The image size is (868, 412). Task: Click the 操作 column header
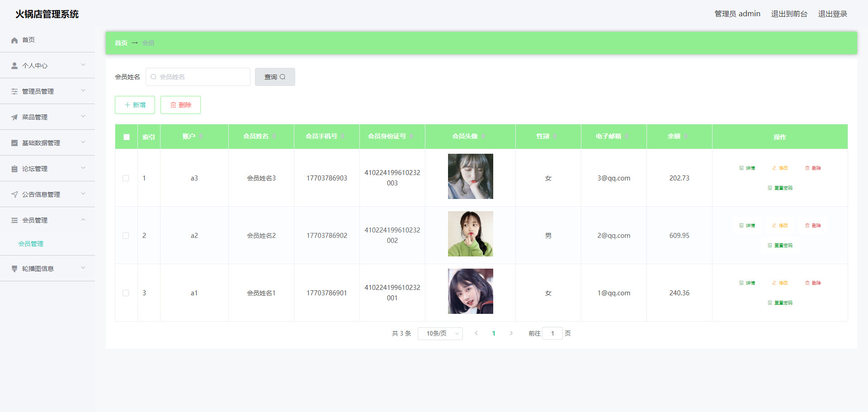point(780,137)
